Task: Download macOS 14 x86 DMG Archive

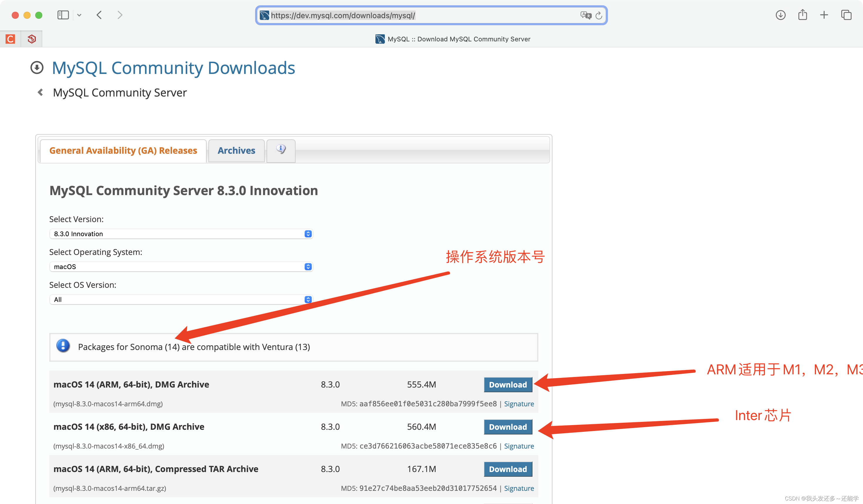Action: [x=508, y=427]
